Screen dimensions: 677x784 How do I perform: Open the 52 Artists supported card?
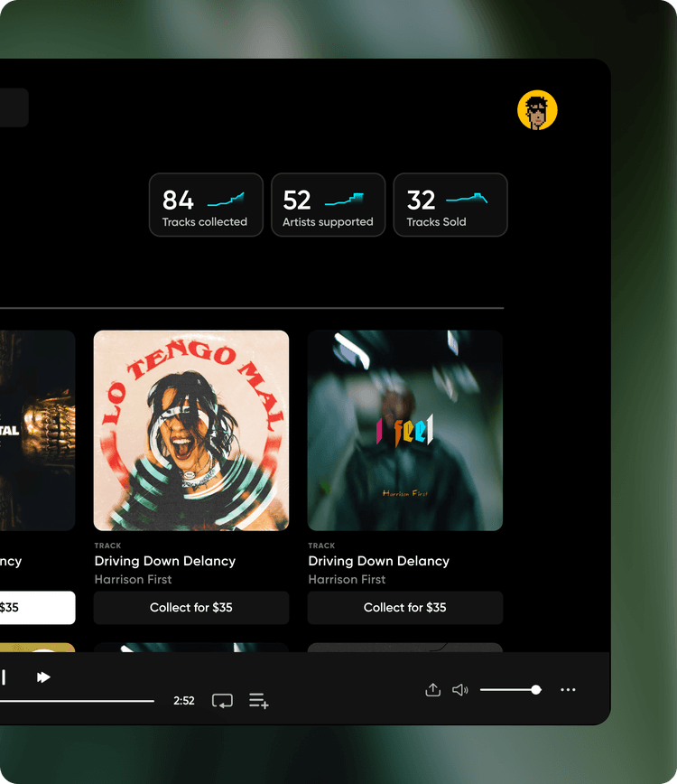tap(329, 204)
